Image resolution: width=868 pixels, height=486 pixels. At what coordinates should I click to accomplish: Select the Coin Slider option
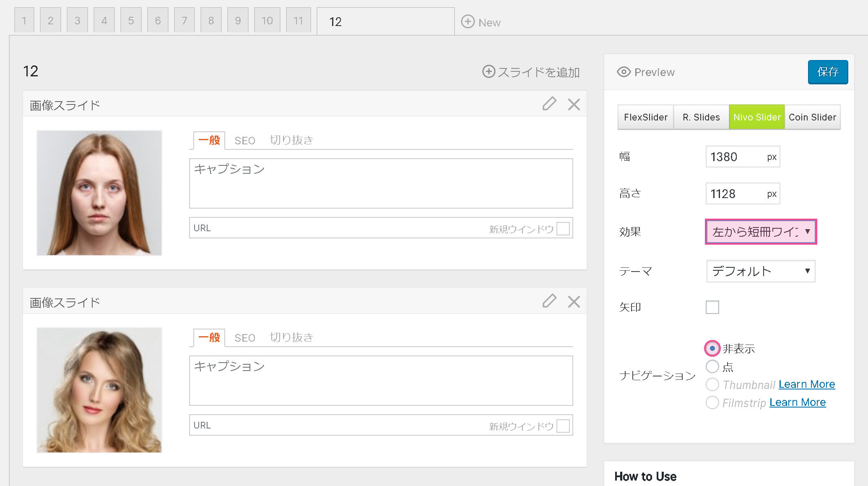click(x=812, y=117)
